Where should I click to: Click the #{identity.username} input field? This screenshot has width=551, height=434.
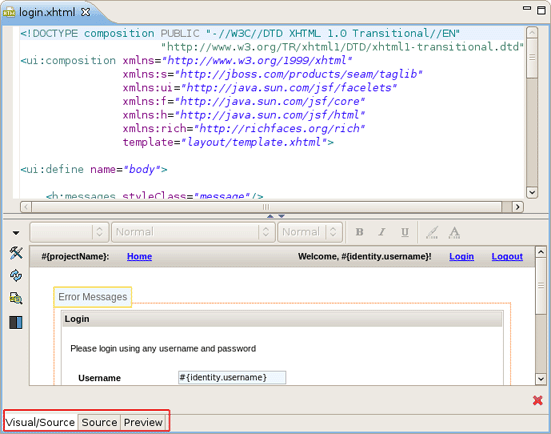pos(232,377)
